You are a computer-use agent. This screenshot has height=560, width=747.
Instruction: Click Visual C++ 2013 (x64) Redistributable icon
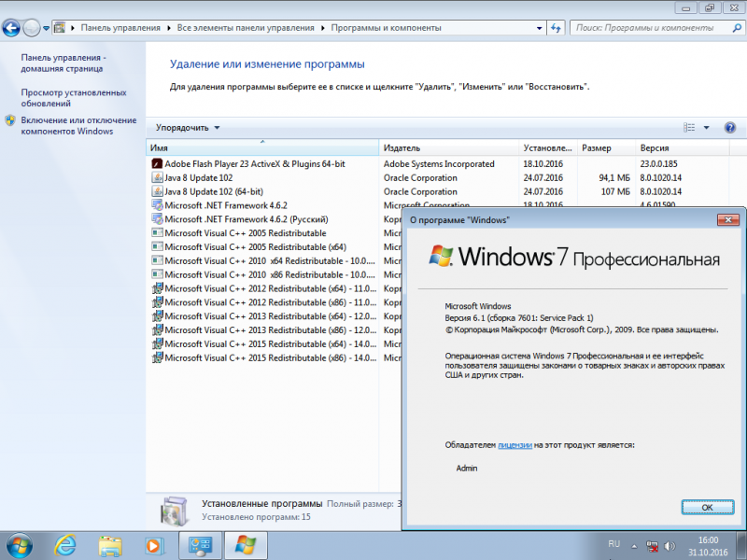point(157,315)
